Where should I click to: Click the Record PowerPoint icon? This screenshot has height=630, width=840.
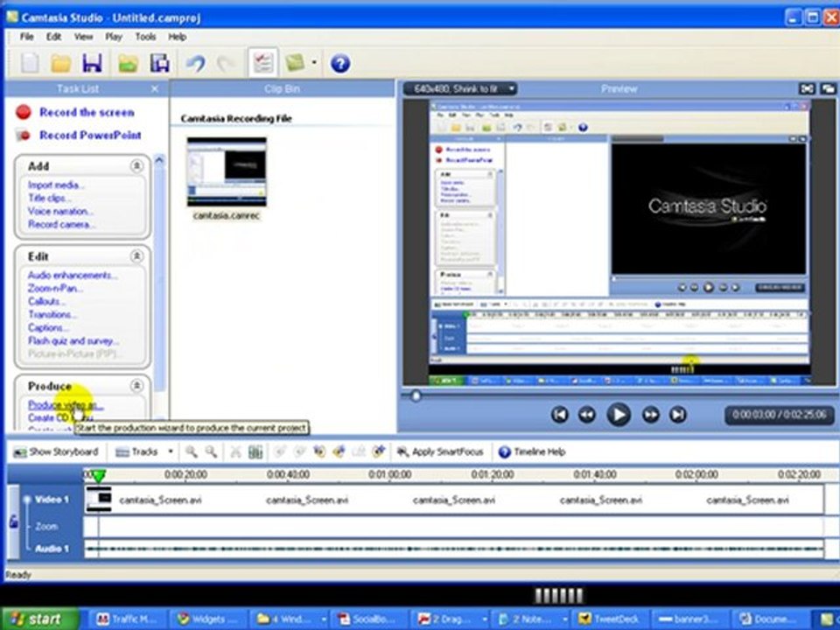tap(23, 135)
